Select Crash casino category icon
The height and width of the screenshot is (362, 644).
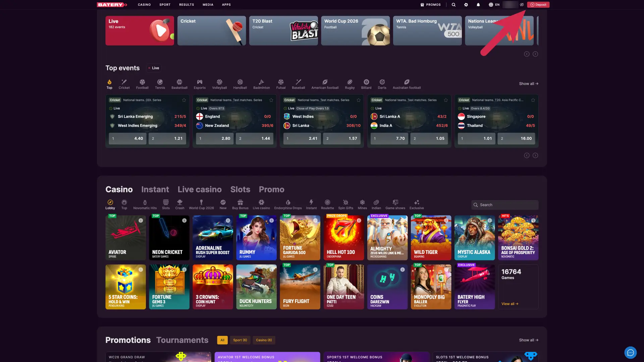click(x=180, y=205)
